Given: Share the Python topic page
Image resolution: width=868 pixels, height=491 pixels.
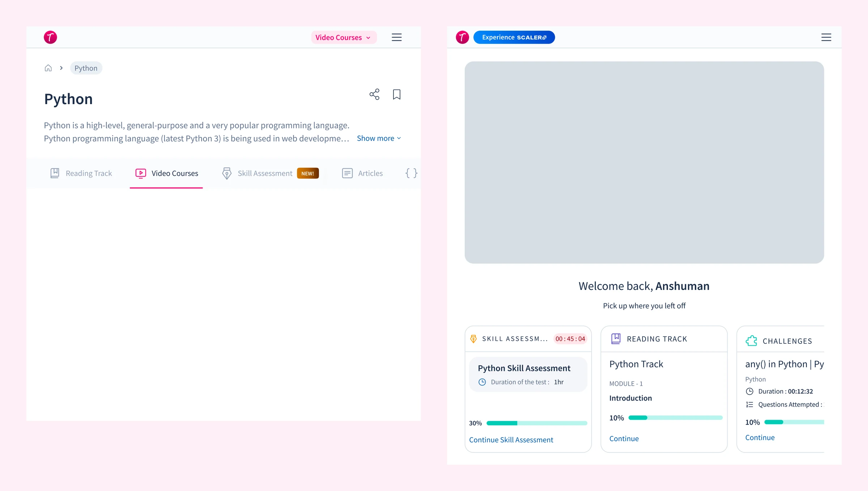Looking at the screenshot, I should click(x=374, y=94).
